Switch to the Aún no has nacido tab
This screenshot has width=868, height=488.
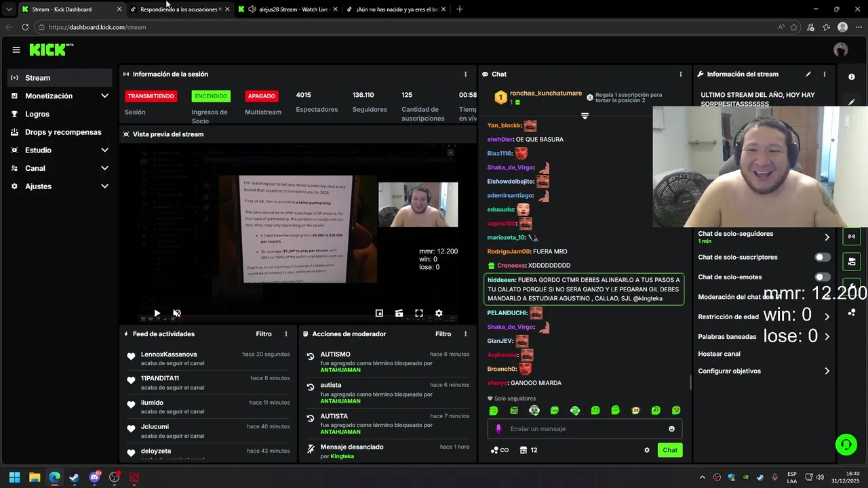pyautogui.click(x=396, y=9)
